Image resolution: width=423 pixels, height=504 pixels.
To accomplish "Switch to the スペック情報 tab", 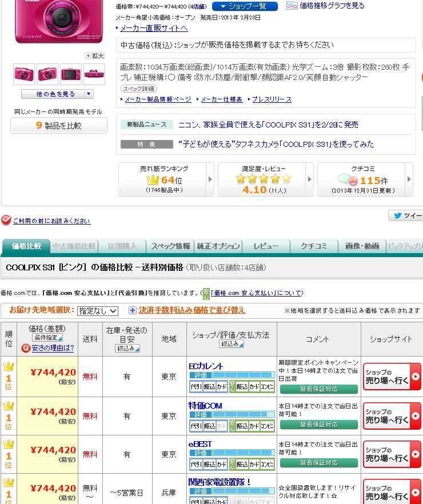I will click(170, 246).
